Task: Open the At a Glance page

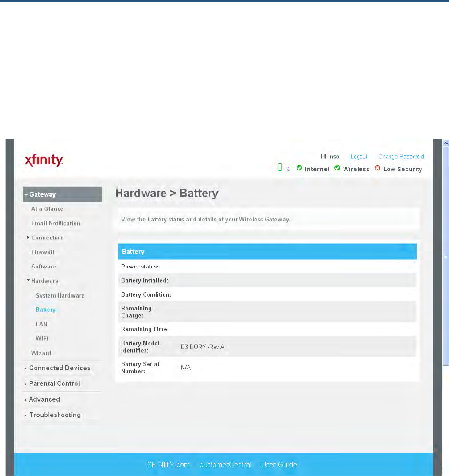Action: 47,209
